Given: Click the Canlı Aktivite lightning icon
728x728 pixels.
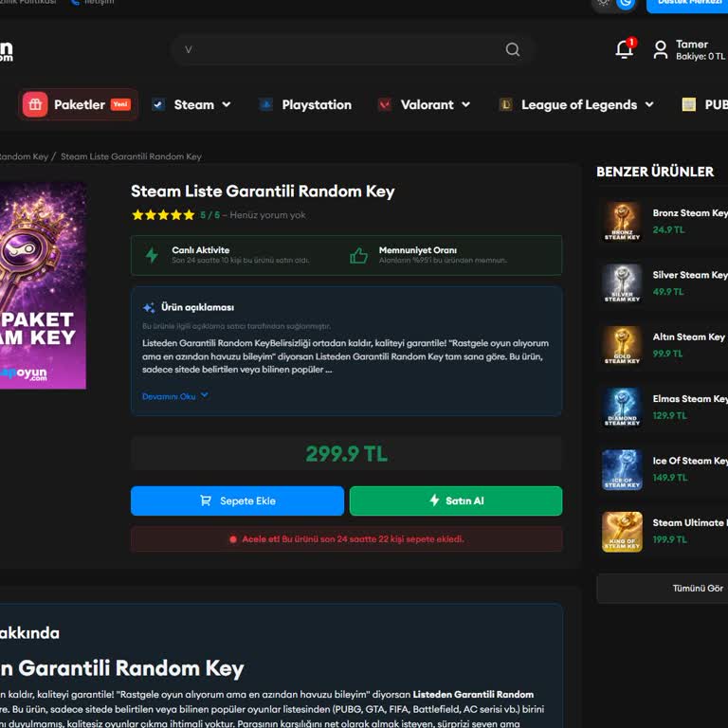Looking at the screenshot, I should (x=152, y=255).
